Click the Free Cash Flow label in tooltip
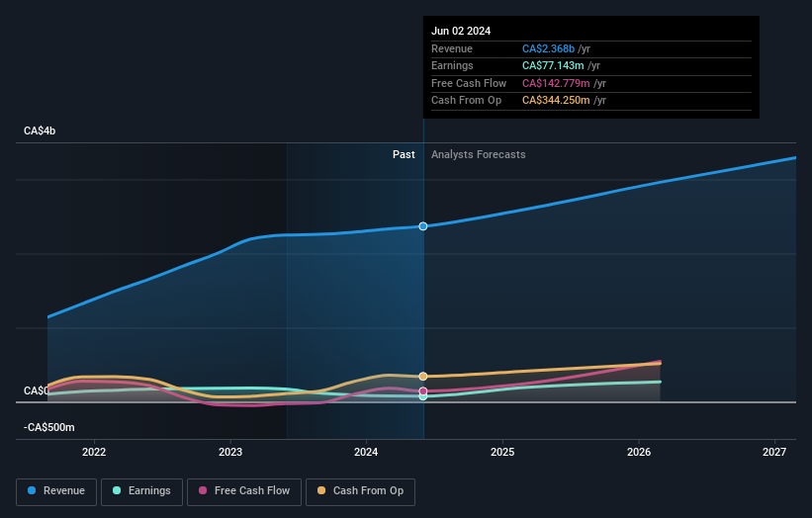This screenshot has height=518, width=812. coord(469,83)
